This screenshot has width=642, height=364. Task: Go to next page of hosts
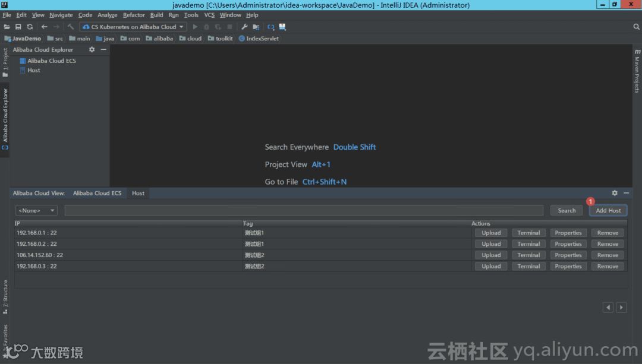coord(621,308)
